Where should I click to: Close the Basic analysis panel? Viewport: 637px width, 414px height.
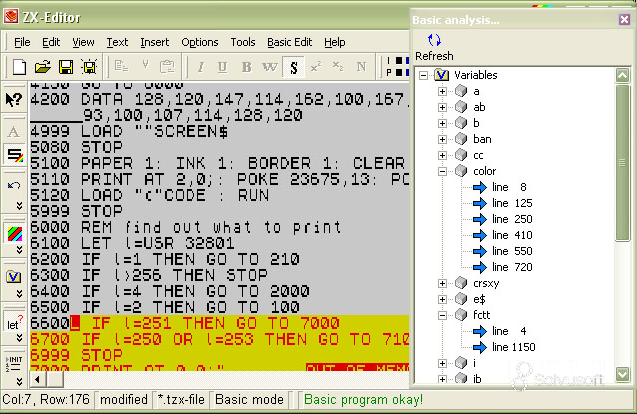tap(624, 20)
